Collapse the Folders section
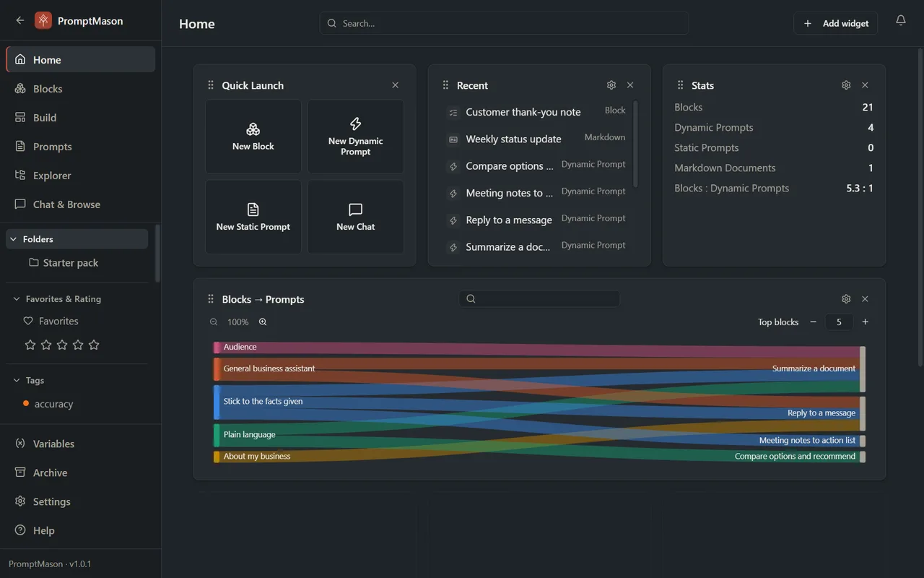 click(x=77, y=239)
